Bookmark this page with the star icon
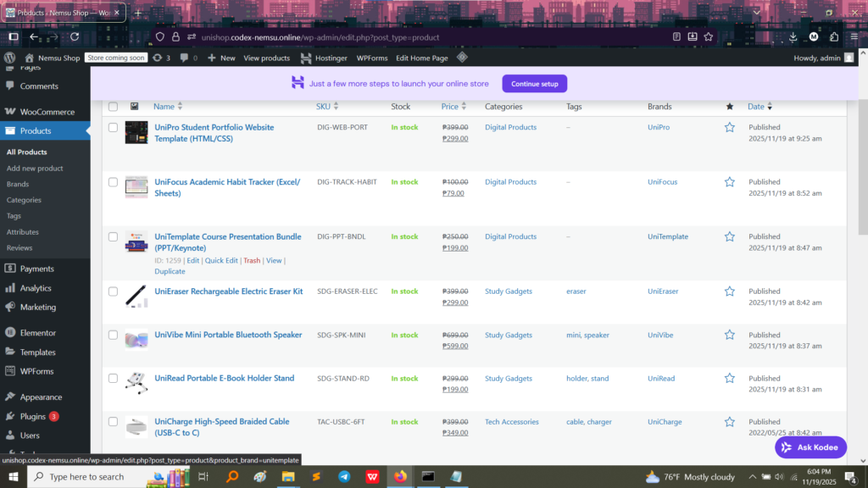868x488 pixels. (709, 36)
